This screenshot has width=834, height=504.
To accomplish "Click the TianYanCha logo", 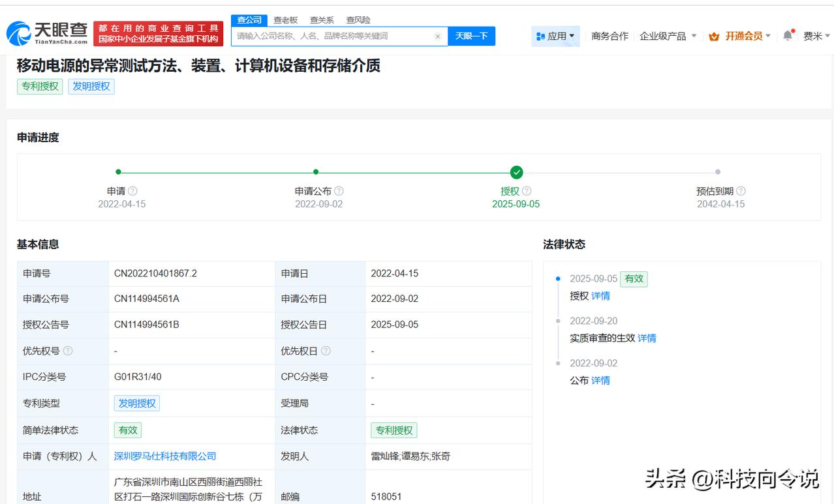I will 47,33.
